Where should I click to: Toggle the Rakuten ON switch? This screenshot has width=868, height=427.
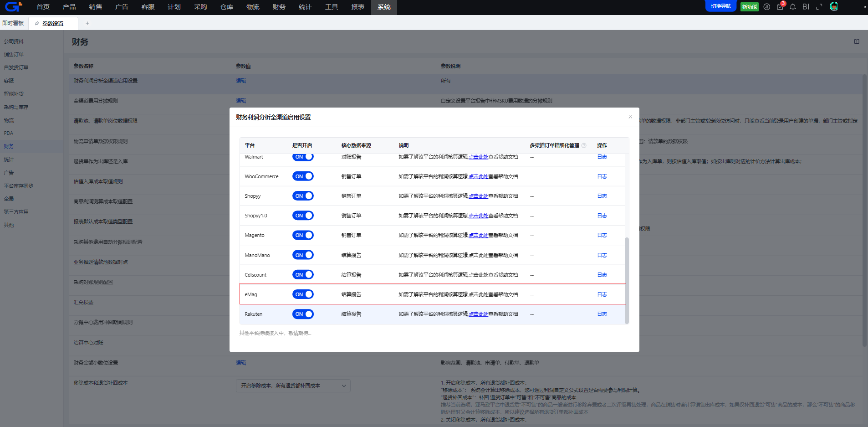pos(303,314)
